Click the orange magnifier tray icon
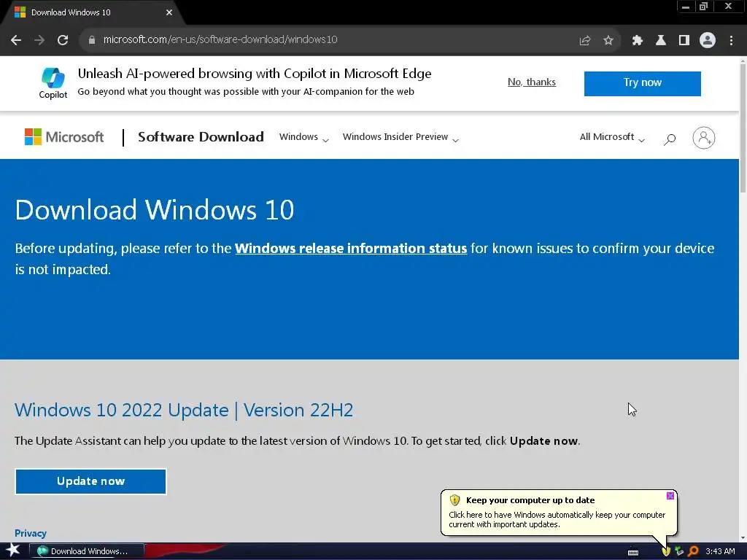The height and width of the screenshot is (560, 747). (693, 551)
